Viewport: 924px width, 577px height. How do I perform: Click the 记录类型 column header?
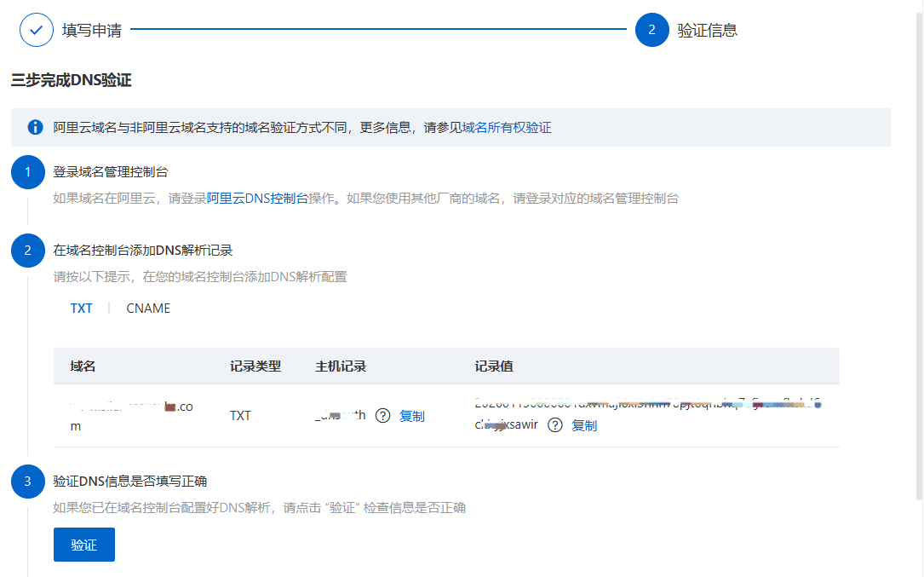[255, 366]
